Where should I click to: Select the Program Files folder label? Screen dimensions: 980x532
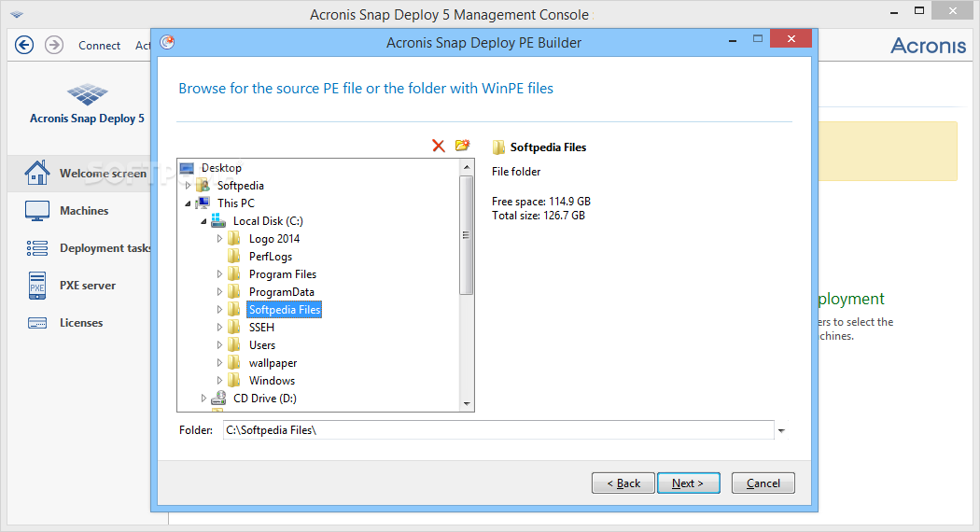283,274
